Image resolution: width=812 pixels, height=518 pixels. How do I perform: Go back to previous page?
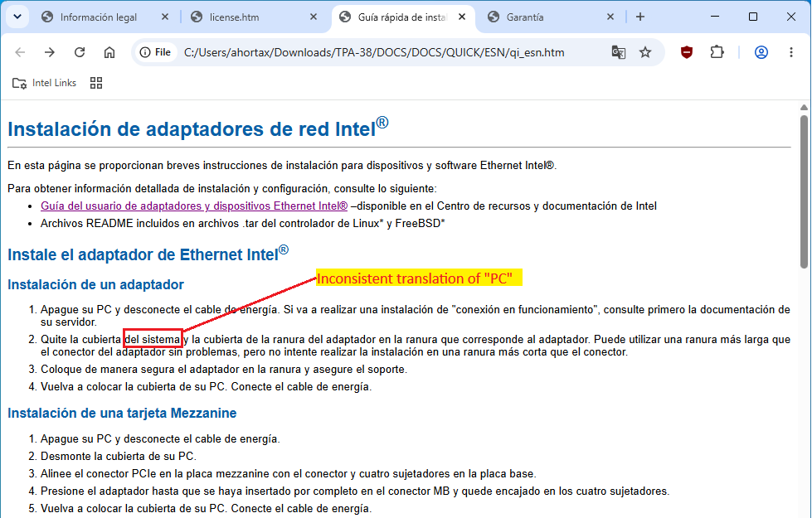[x=20, y=52]
